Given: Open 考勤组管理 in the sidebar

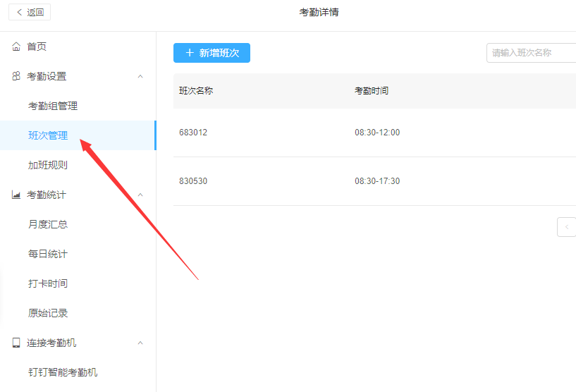Looking at the screenshot, I should click(53, 106).
